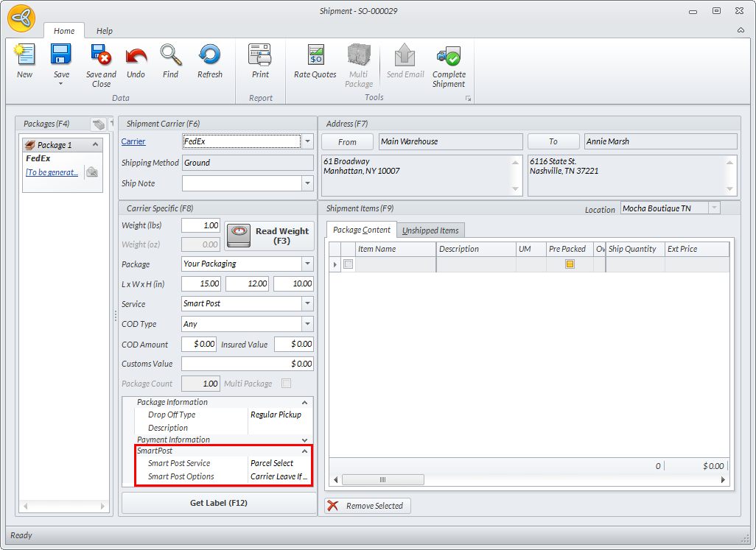Click the Remove Selected button
The width and height of the screenshot is (756, 550).
368,506
